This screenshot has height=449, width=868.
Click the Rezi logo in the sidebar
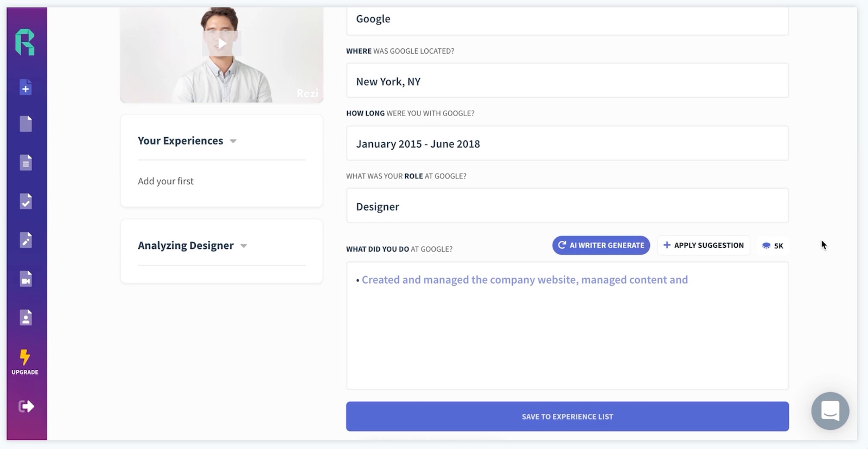pos(25,42)
